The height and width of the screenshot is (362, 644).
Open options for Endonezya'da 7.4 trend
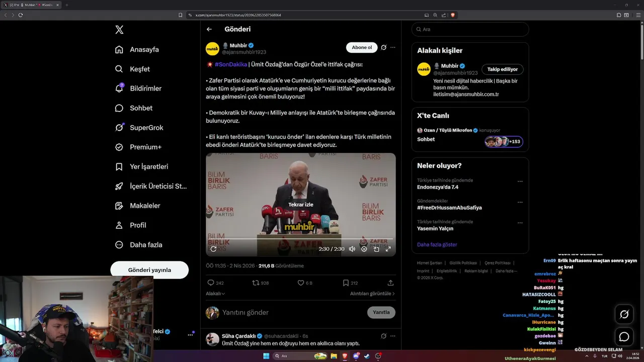[520, 182]
